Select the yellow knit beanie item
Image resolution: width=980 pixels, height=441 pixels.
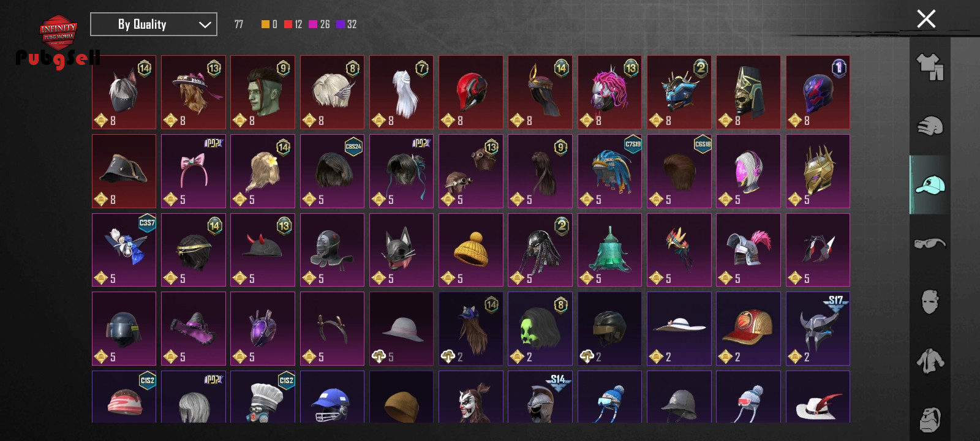click(471, 250)
